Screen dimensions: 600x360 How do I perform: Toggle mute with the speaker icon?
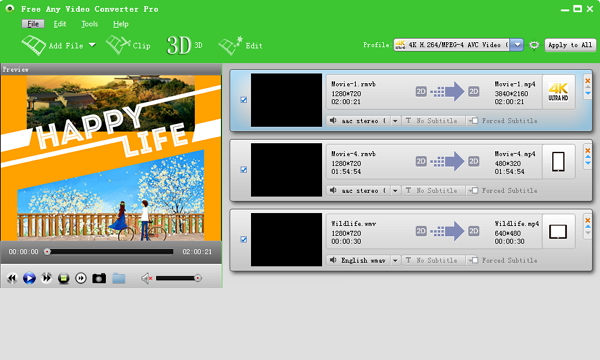click(147, 278)
